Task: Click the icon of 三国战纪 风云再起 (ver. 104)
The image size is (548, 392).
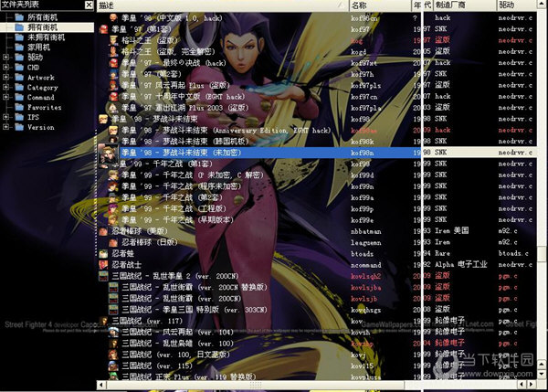Action: pyautogui.click(x=113, y=332)
